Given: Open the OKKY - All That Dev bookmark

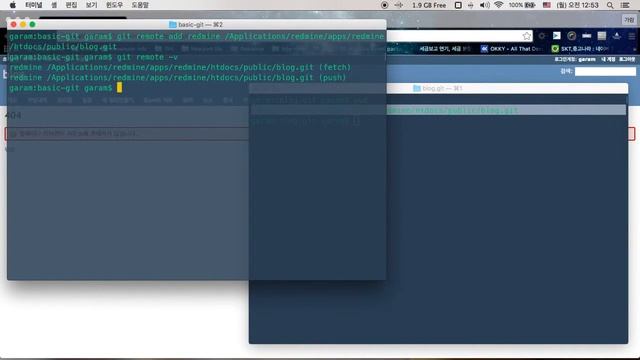Looking at the screenshot, I should click(511, 49).
